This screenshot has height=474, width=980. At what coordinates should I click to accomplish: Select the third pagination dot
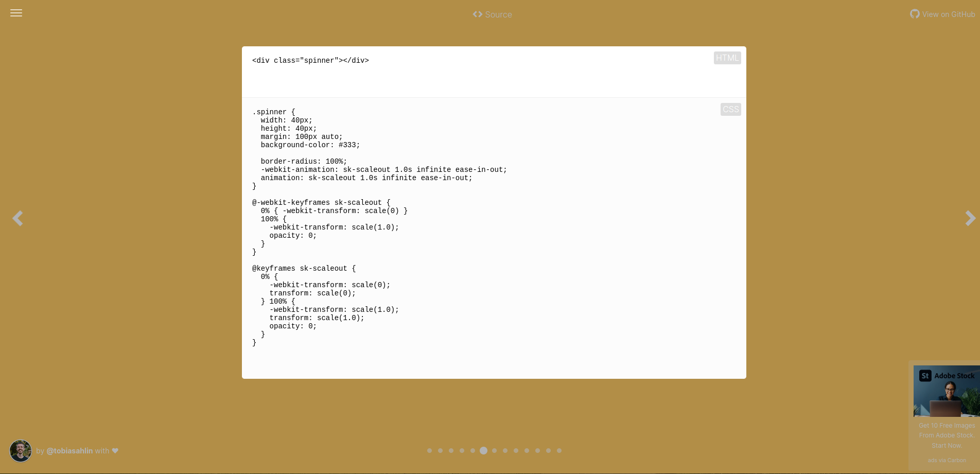point(451,450)
